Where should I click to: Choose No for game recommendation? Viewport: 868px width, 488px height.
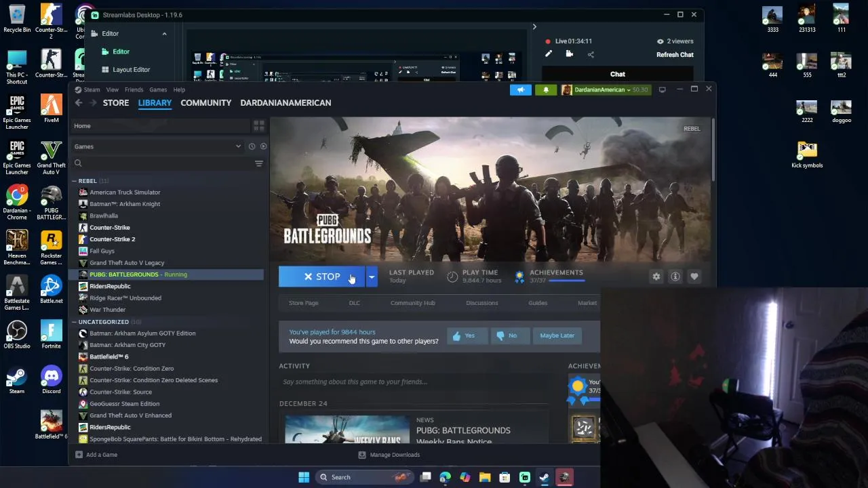pos(510,335)
